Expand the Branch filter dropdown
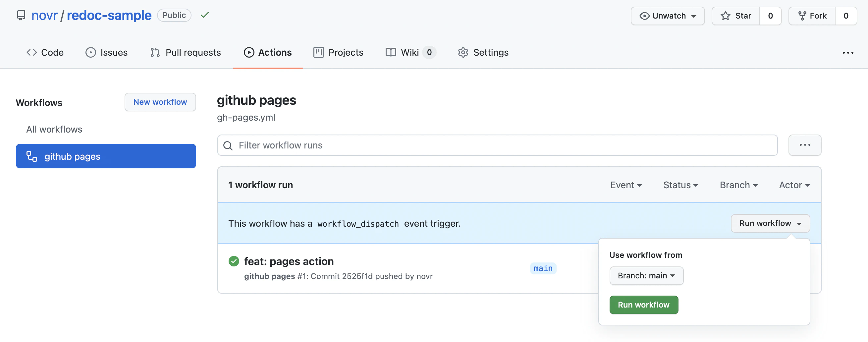 [738, 185]
